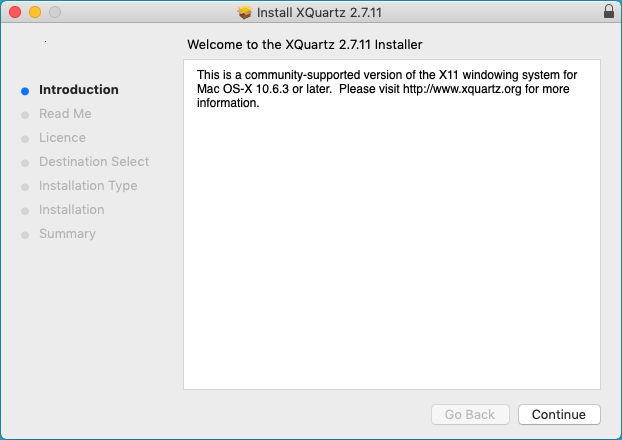
Task: Click the package icon beside the window title
Action: click(245, 12)
